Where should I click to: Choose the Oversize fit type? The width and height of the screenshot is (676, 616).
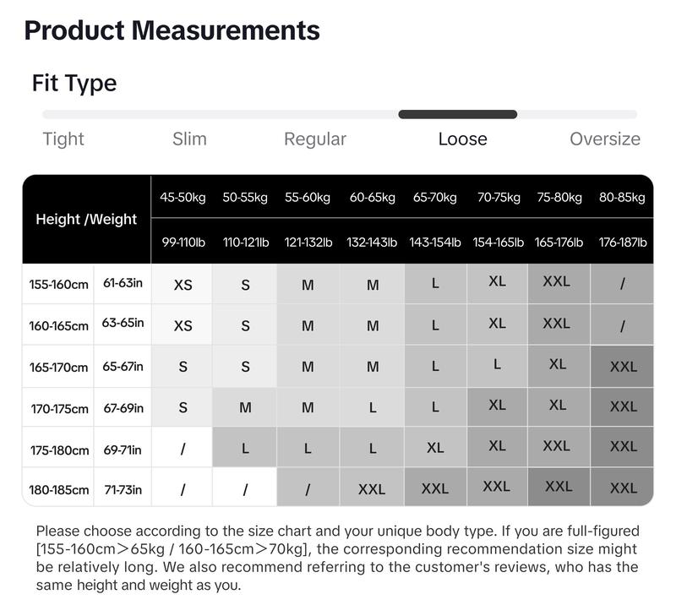click(x=605, y=139)
